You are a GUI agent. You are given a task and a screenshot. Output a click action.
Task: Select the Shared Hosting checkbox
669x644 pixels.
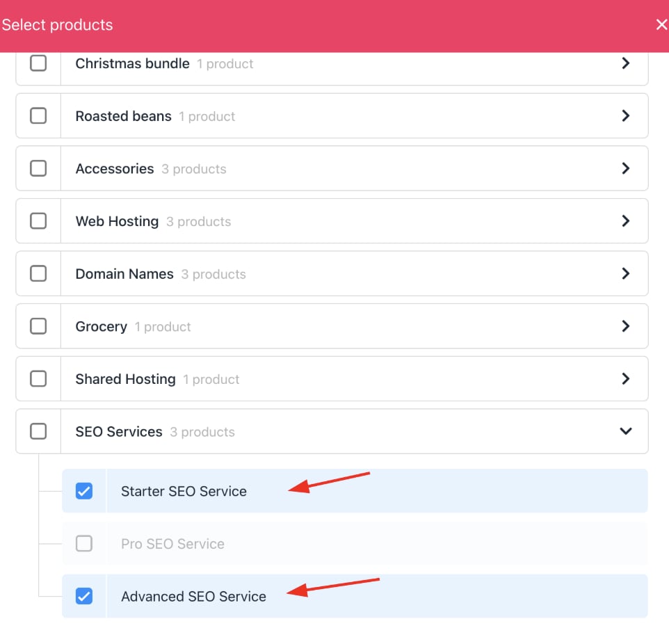point(38,378)
